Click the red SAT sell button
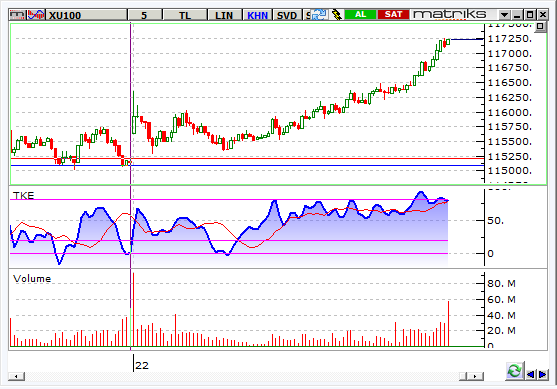This screenshot has height=389, width=557. coord(393,15)
